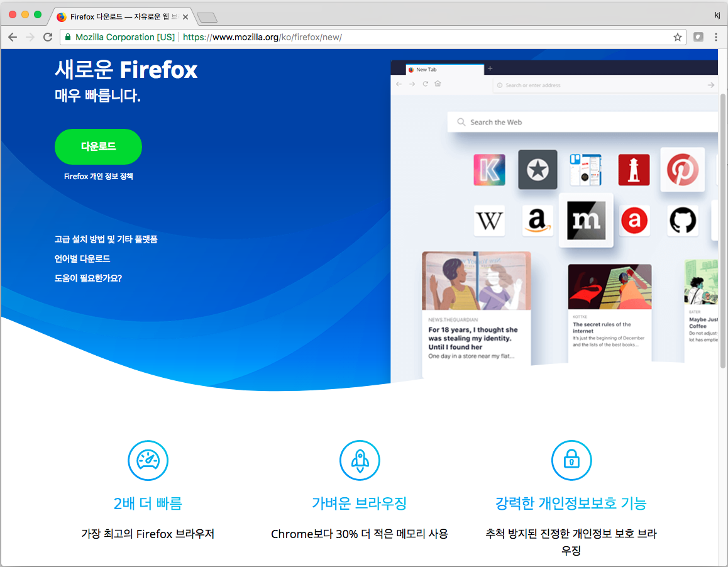Click the green 다운로드 button
The height and width of the screenshot is (567, 728).
[98, 146]
